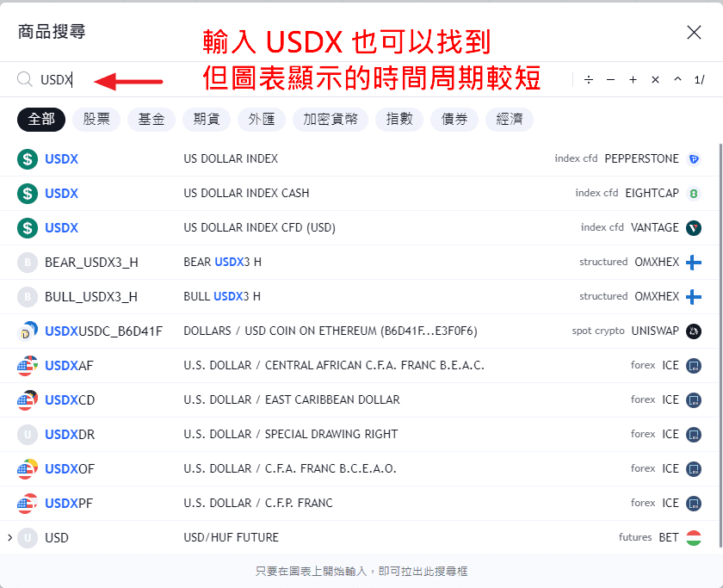Viewport: 723px width, 588px height.
Task: Click the USD/HUF FUTURE description text
Action: pos(231,538)
